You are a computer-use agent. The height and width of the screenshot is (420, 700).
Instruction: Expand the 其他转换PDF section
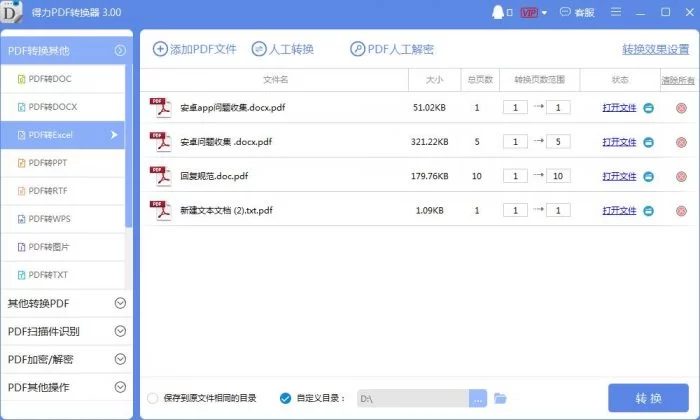120,303
